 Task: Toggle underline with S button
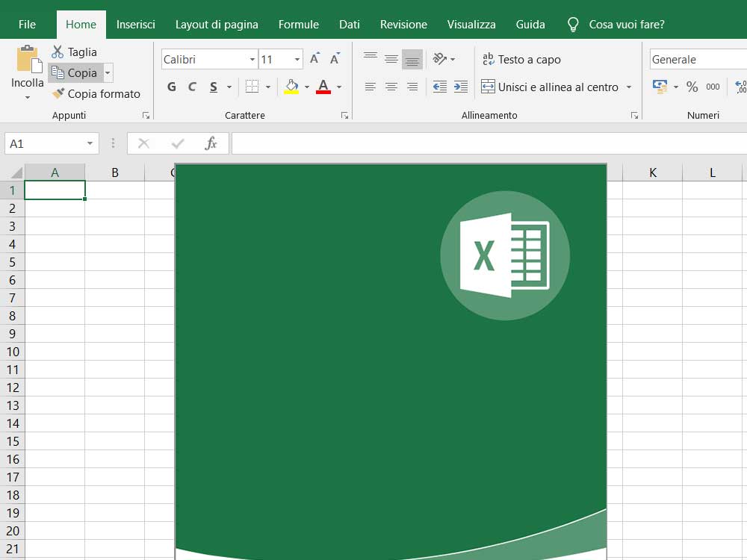(214, 87)
